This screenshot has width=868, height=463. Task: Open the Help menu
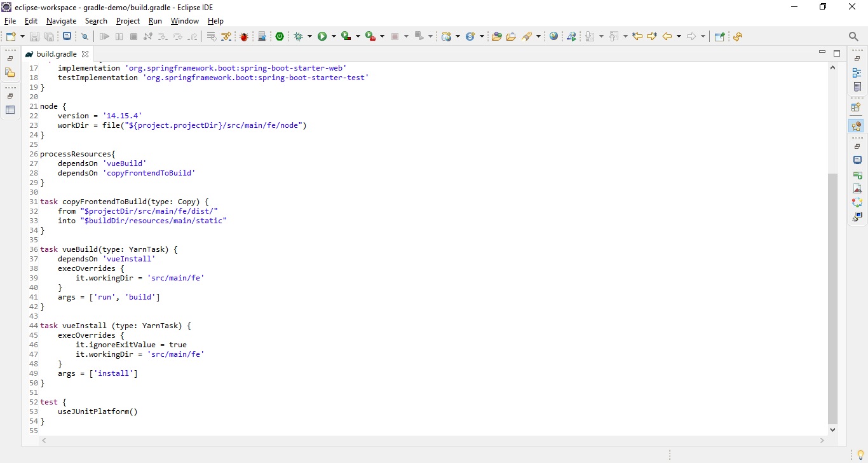[x=215, y=21]
